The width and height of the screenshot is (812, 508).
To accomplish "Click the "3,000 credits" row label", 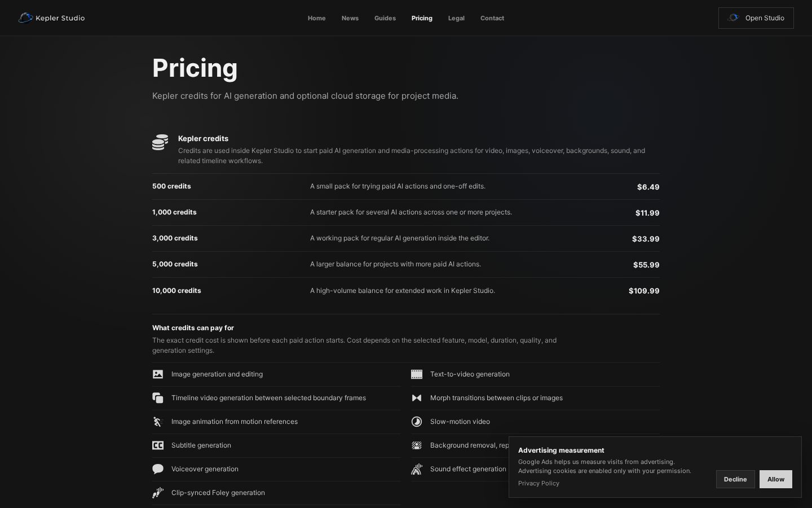I will [x=175, y=238].
